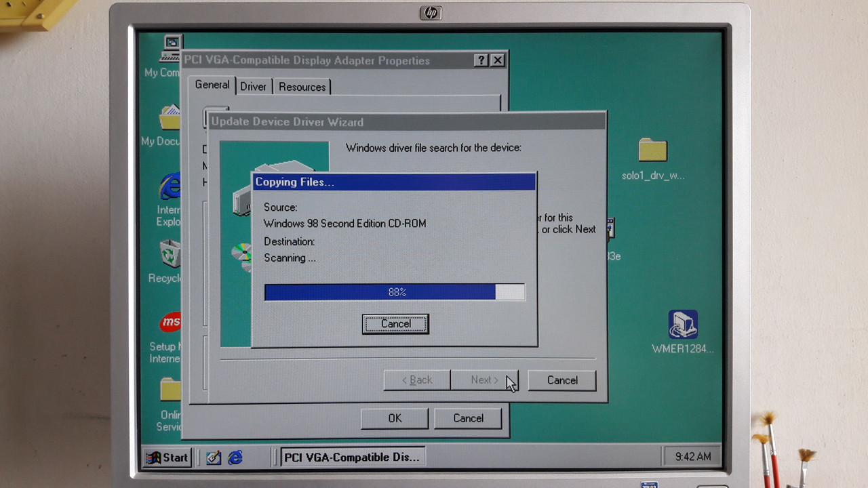Click OK in the Properties dialog
Viewport: 868px width, 488px height.
[395, 418]
